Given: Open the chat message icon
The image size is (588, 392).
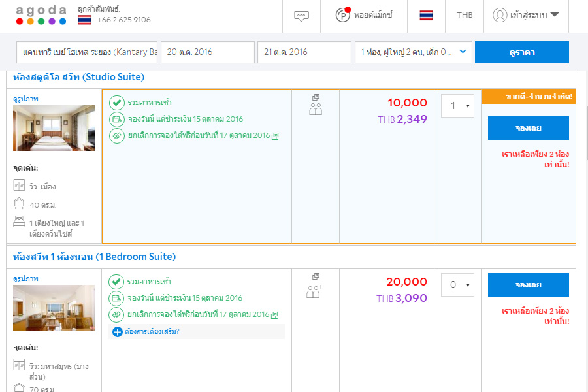Looking at the screenshot, I should pos(301,16).
